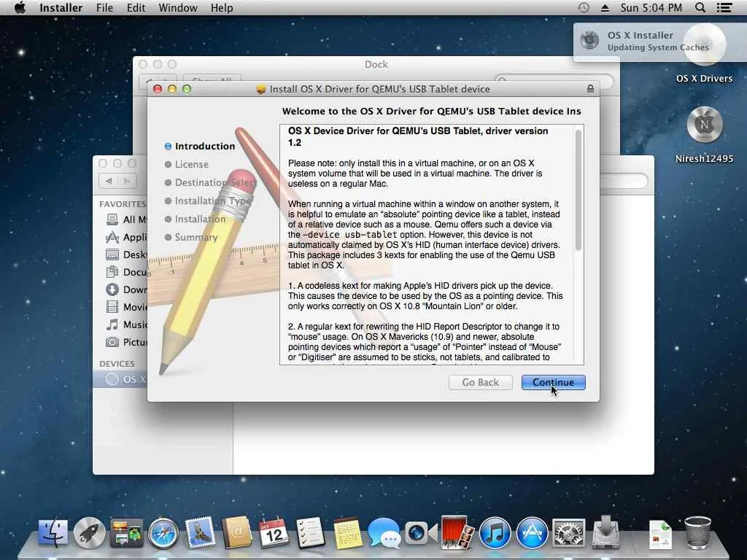This screenshot has width=747, height=560.
Task: Open Mail stamp icon in Dock
Action: pos(200,532)
